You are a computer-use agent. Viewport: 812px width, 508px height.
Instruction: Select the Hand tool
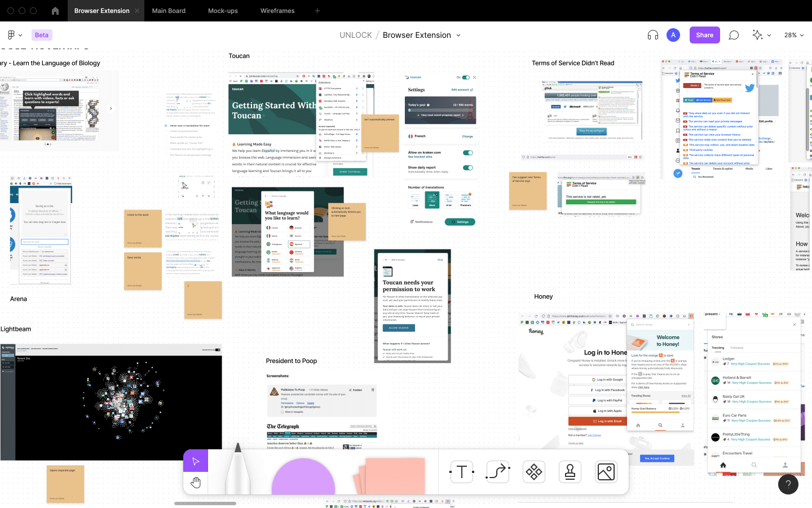(196, 483)
